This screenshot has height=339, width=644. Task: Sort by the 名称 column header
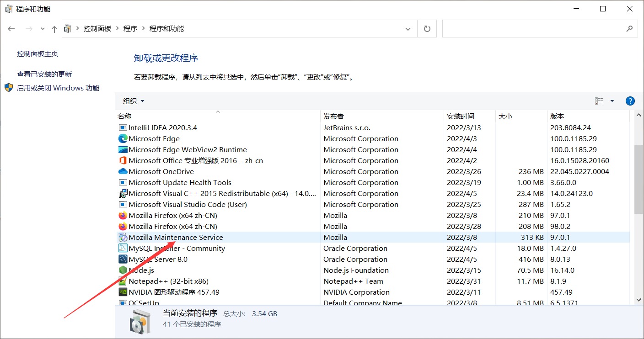click(217, 117)
